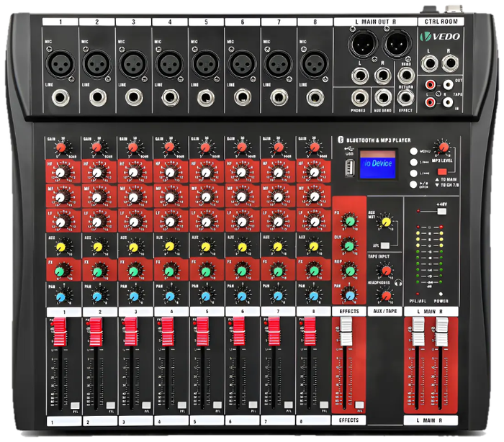The width and height of the screenshot is (504, 442).
Task: Toggle the PFL button on channel 8
Action: coord(324,405)
